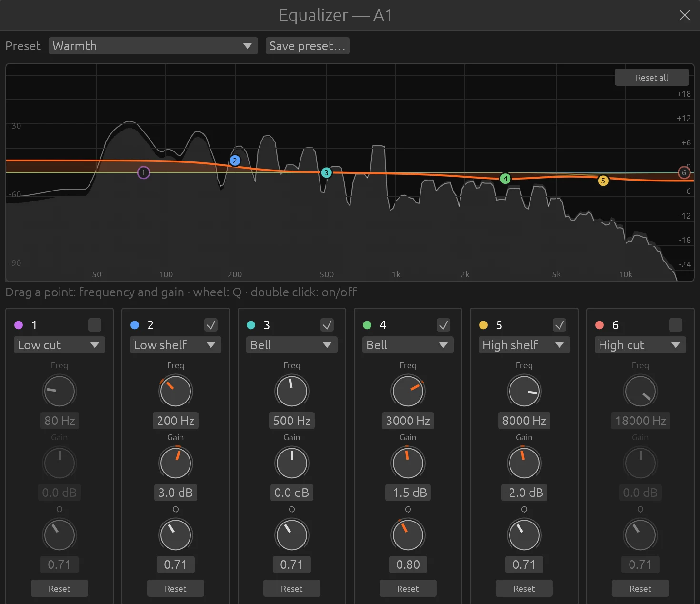Disable band 2 checkbox
700x604 pixels.
(211, 325)
